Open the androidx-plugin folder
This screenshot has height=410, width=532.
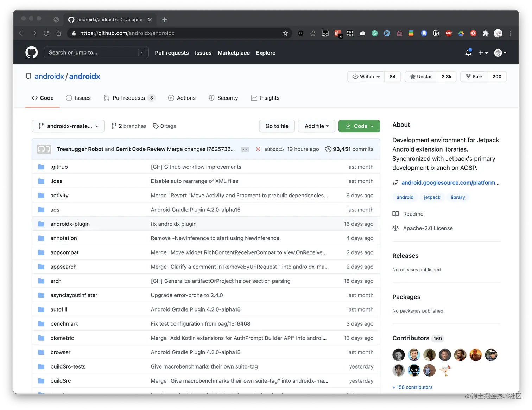70,224
